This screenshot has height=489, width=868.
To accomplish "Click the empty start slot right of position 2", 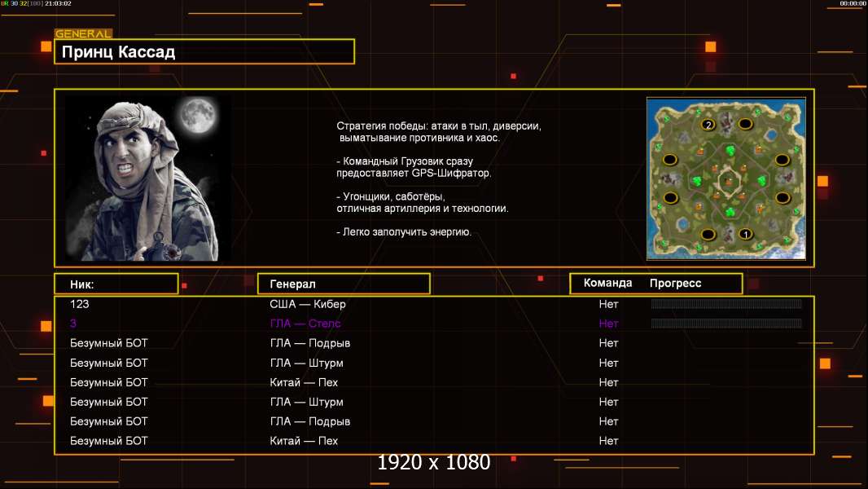I will click(x=745, y=124).
